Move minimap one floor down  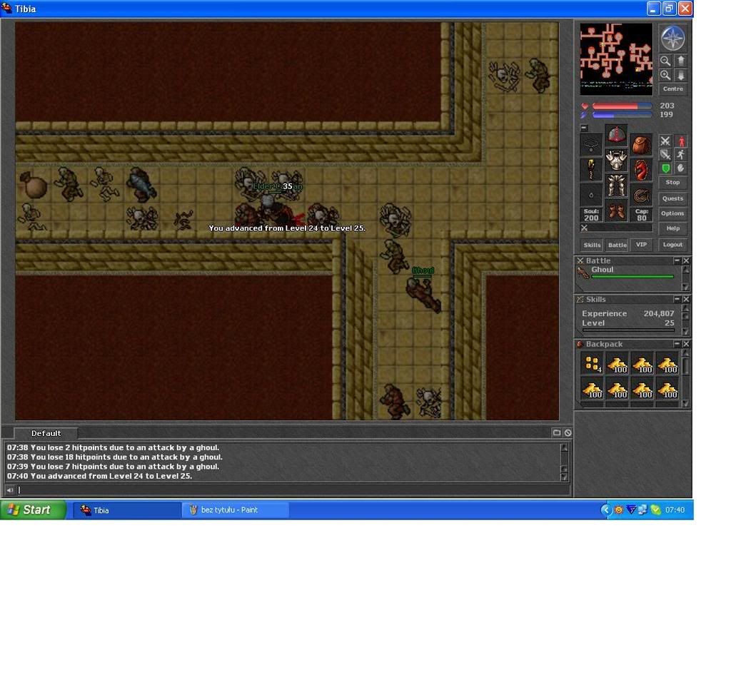[680, 76]
